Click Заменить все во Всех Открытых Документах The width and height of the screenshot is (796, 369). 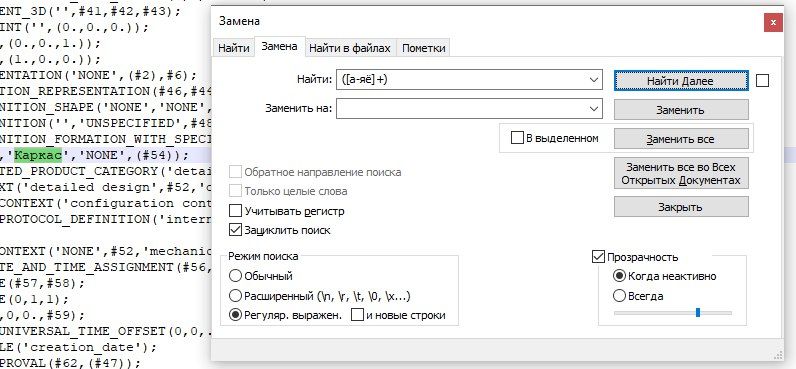pyautogui.click(x=681, y=174)
